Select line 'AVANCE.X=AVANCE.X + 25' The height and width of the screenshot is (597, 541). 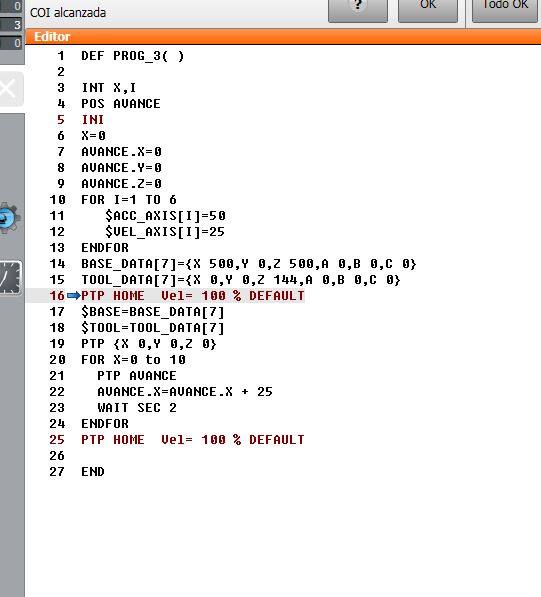tap(185, 392)
